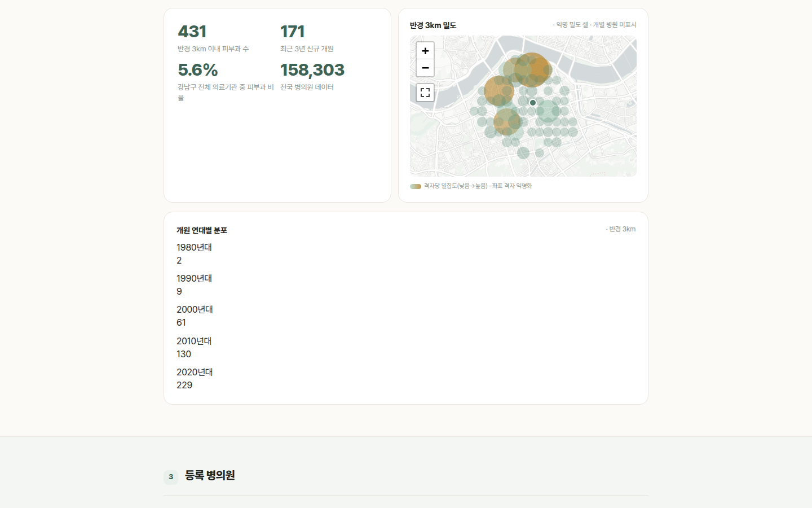The width and height of the screenshot is (812, 508).
Task: Zoom in on the density map
Action: [425, 51]
